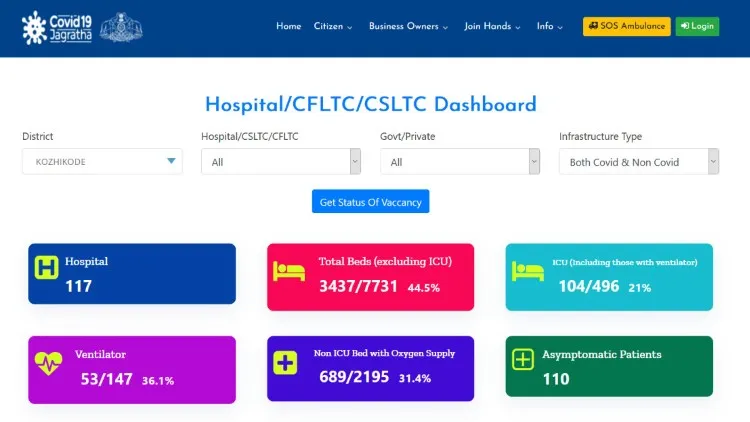Viewport: 750px width, 422px height.
Task: Click the yellow Hospital H icon
Action: point(46,267)
